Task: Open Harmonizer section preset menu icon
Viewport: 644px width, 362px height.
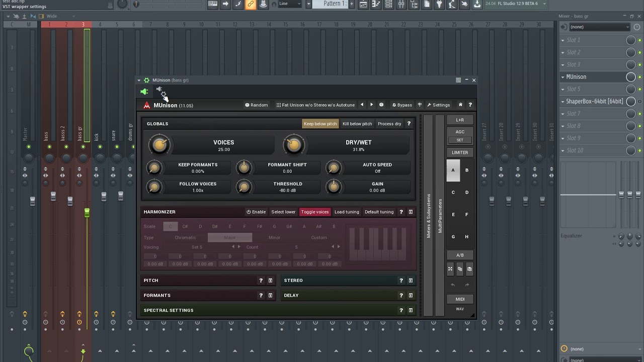Action: (411, 212)
